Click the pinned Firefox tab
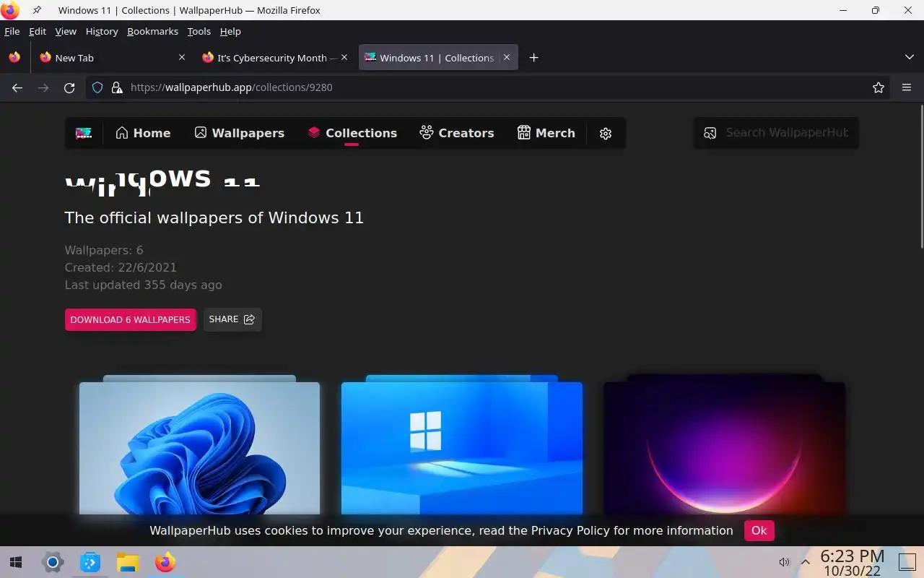The image size is (924, 578). pyautogui.click(x=14, y=58)
